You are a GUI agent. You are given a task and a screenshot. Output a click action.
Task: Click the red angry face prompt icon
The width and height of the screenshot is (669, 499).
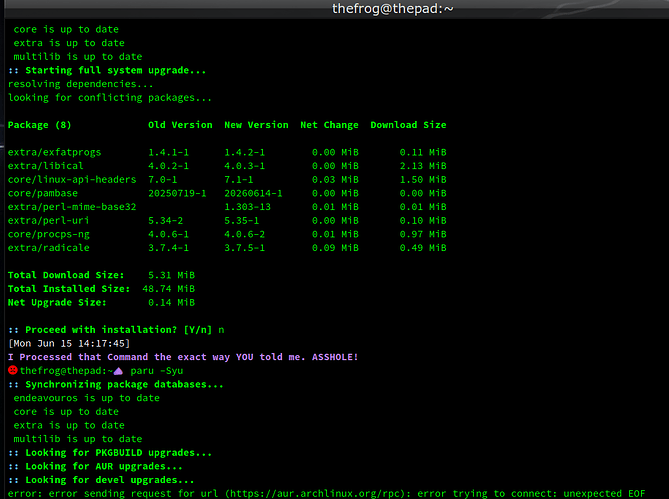tap(13, 370)
